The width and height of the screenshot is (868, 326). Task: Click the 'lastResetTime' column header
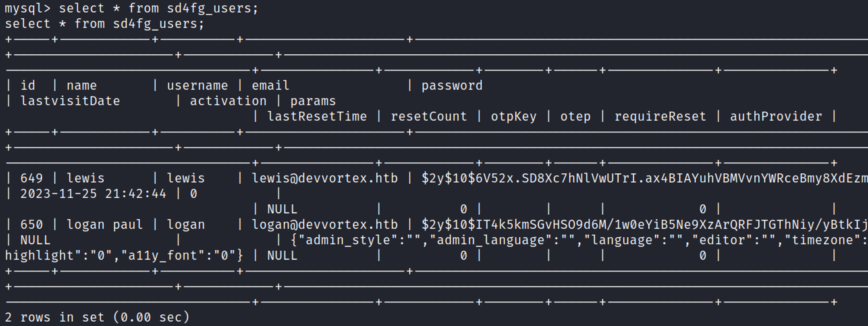pyautogui.click(x=317, y=116)
